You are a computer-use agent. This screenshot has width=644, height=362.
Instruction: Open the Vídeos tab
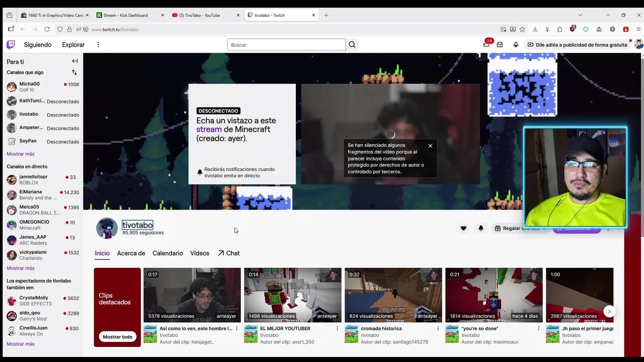pos(200,253)
